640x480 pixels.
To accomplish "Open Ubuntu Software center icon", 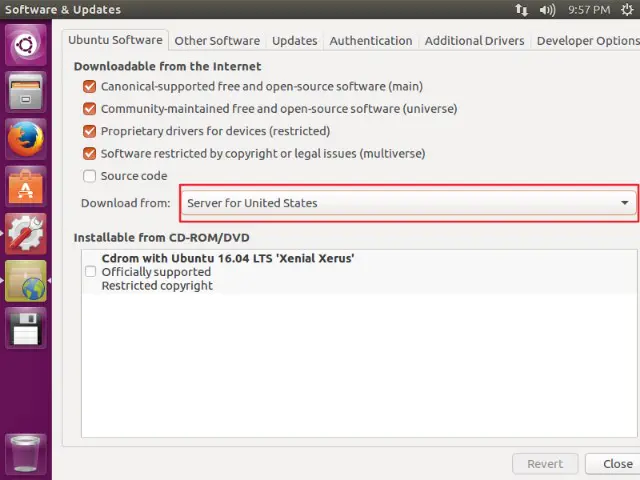I will tap(25, 186).
